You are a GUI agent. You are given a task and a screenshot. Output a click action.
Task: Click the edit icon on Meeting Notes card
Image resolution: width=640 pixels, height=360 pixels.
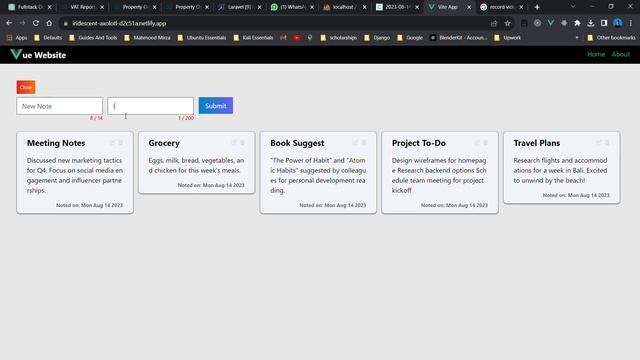[112, 142]
